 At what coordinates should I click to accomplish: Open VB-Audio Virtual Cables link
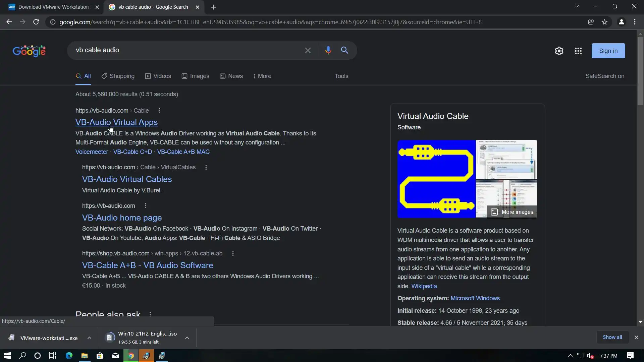(x=127, y=179)
